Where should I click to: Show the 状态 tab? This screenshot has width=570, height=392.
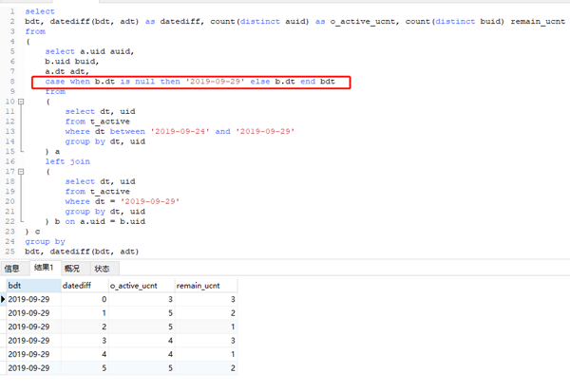tap(101, 269)
